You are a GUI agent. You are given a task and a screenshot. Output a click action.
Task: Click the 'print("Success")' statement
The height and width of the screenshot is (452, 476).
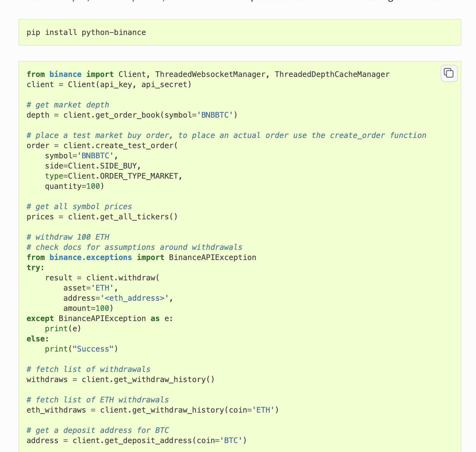[x=81, y=349]
